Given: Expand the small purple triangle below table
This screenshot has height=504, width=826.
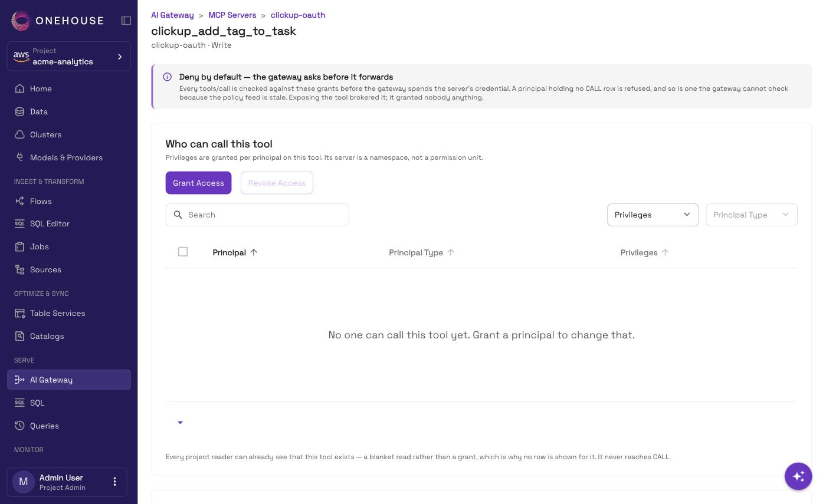Looking at the screenshot, I should [180, 423].
